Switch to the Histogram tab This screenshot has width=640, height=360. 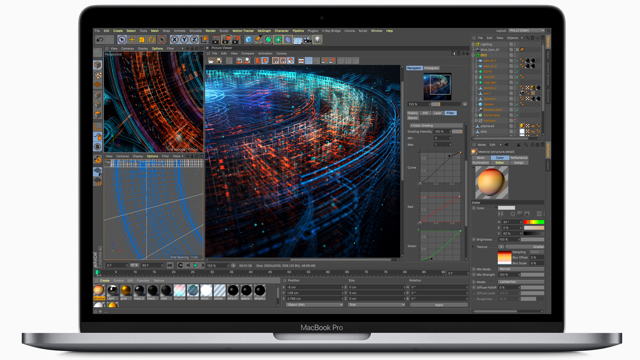[431, 68]
